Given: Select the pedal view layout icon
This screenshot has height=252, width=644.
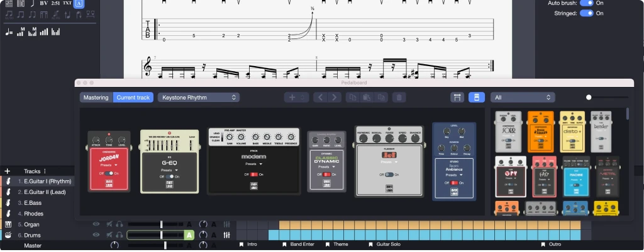Looking at the screenshot, I should coord(477,98).
